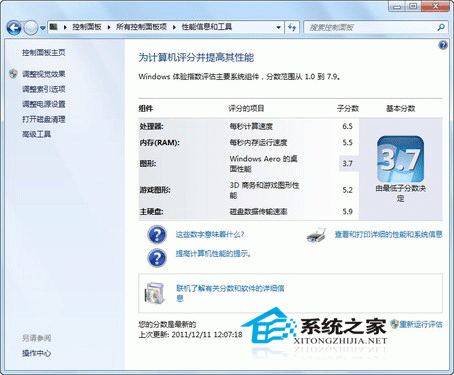Open the blue help icon at top right
Image resolution: width=454 pixels, height=375 pixels.
point(443,45)
